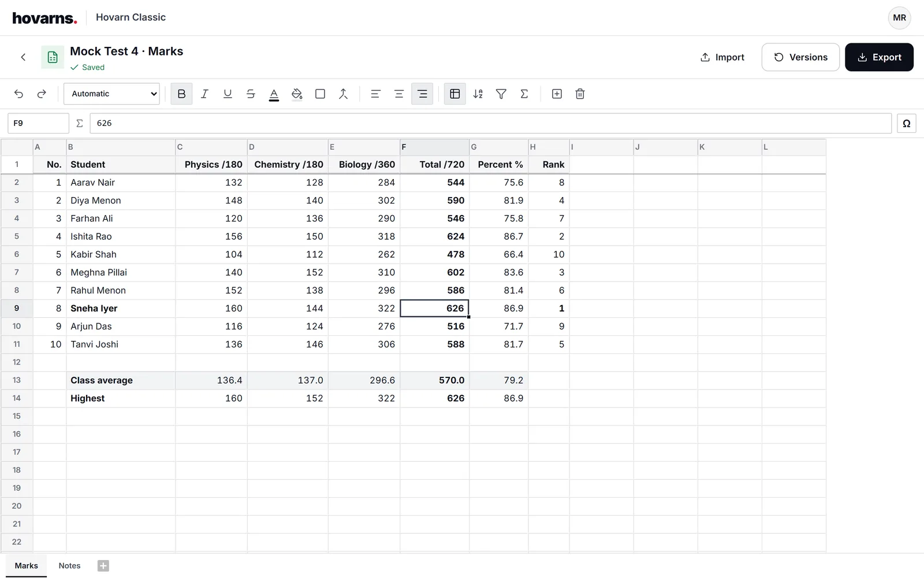Select row 9 header
The width and height of the screenshot is (924, 578).
pos(17,308)
